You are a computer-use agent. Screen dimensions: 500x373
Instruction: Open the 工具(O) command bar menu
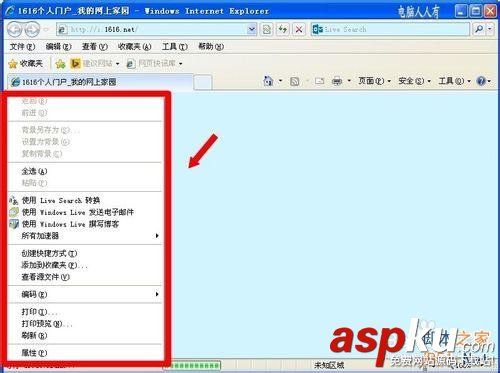454,81
